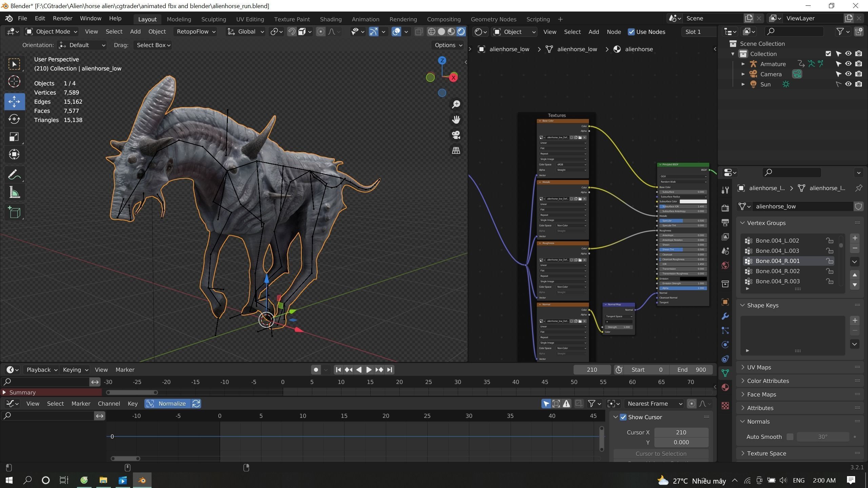This screenshot has height=488, width=868.
Task: Select the Add Cube tool
Action: click(x=14, y=213)
